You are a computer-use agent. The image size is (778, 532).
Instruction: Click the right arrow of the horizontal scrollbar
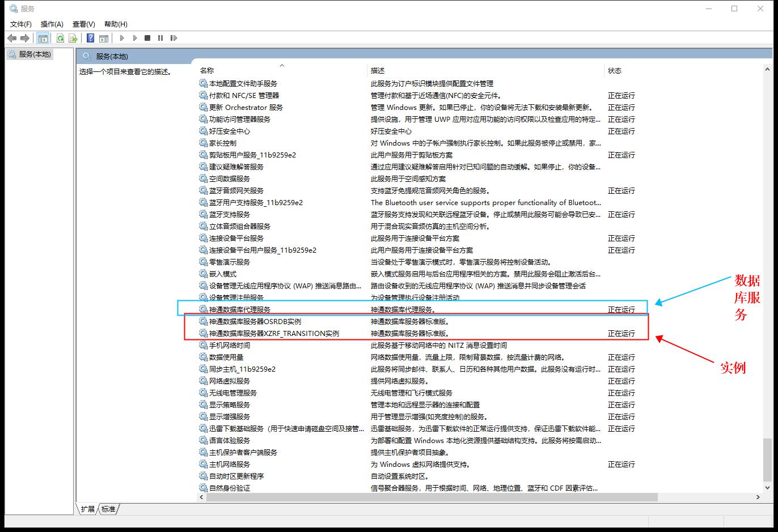[758, 497]
